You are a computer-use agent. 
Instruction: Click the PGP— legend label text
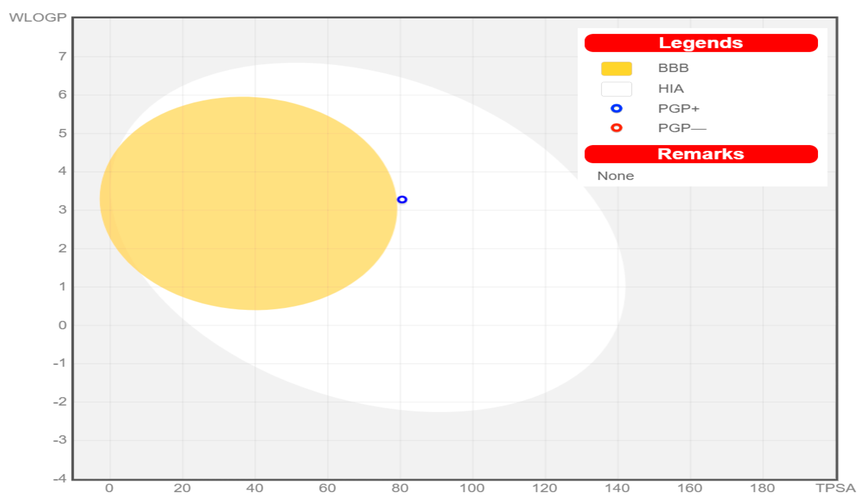[x=682, y=128]
